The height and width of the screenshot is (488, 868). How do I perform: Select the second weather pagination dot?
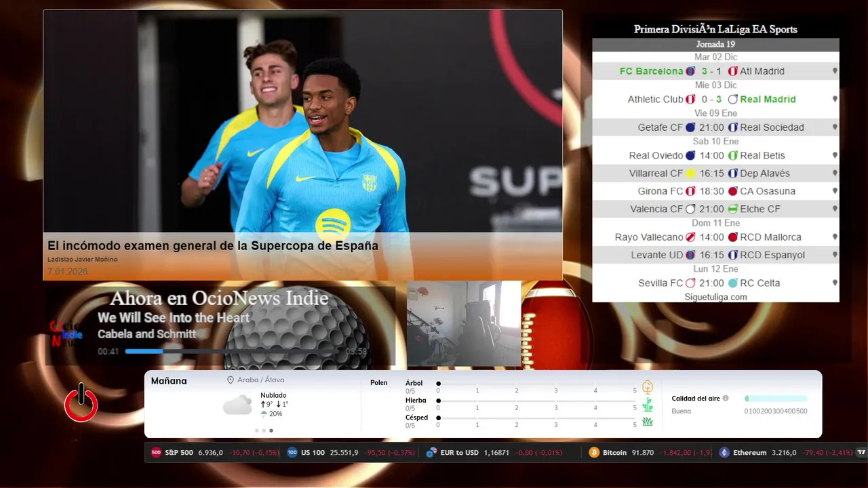[264, 430]
